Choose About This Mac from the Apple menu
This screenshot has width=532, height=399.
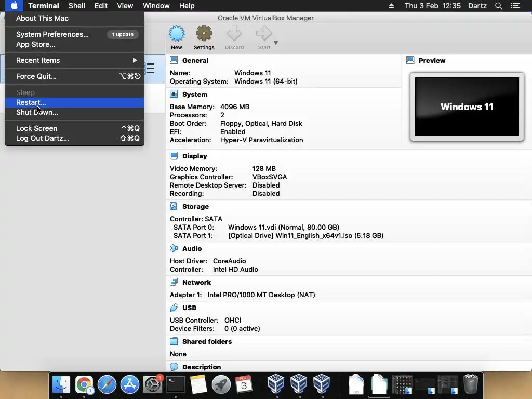[x=75, y=18]
